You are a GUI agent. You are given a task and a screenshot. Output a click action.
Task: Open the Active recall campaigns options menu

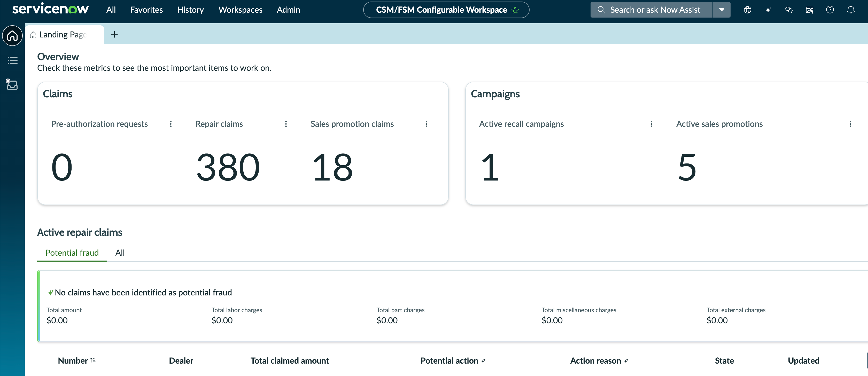tap(651, 124)
